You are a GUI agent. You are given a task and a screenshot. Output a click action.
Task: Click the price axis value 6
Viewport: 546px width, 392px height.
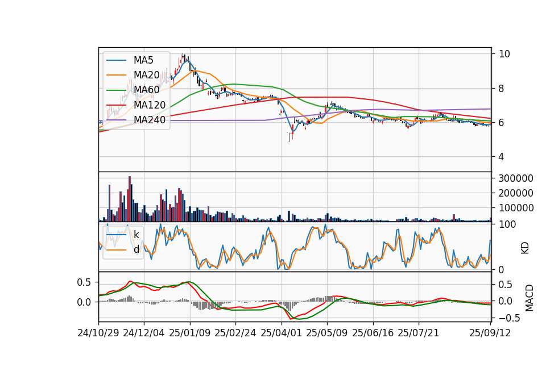(502, 123)
